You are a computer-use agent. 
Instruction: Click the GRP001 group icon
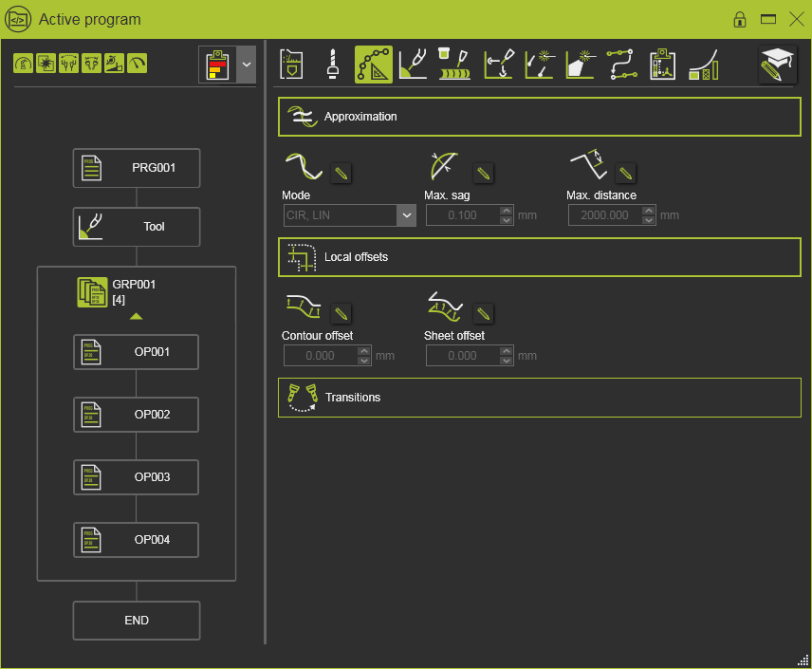(92, 292)
